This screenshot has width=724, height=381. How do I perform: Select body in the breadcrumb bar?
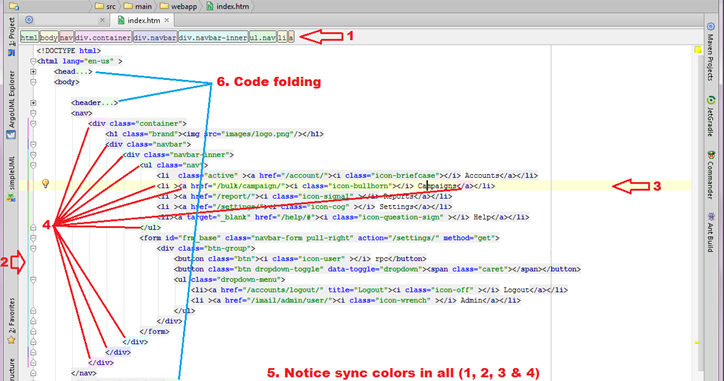(48, 37)
